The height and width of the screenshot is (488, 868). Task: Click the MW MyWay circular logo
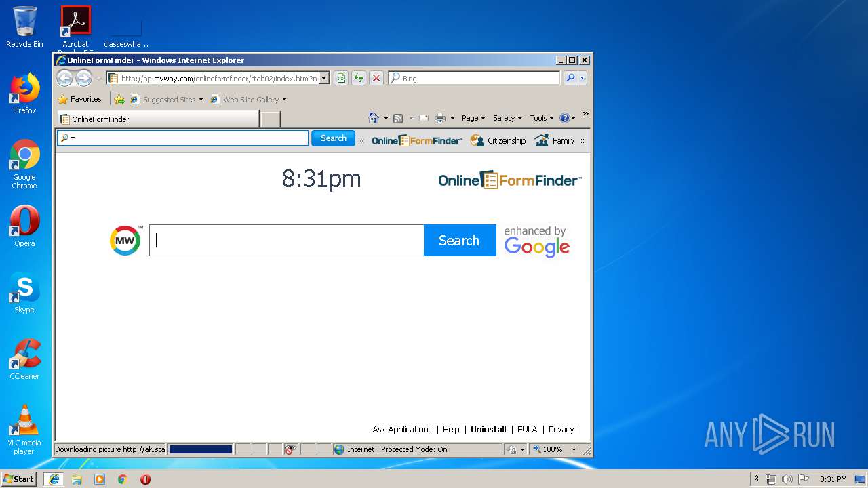125,241
